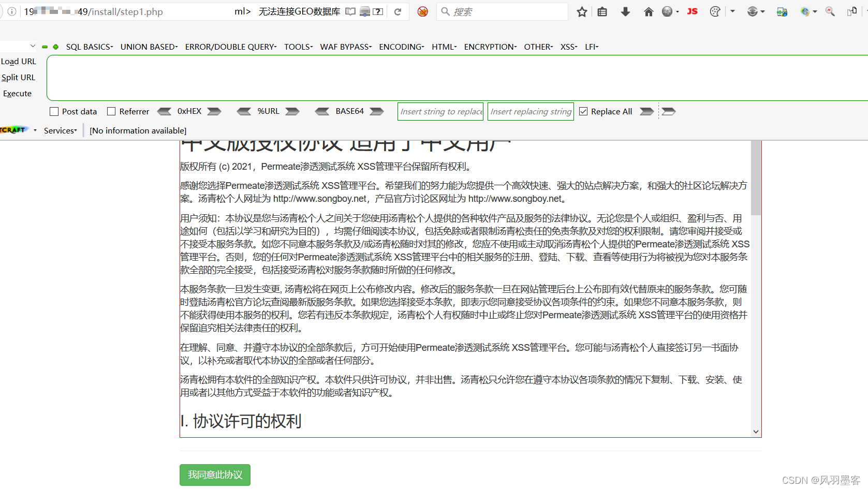This screenshot has height=490, width=868.
Task: Expand the Services dropdown in Netcraft bar
Action: pyautogui.click(x=61, y=130)
